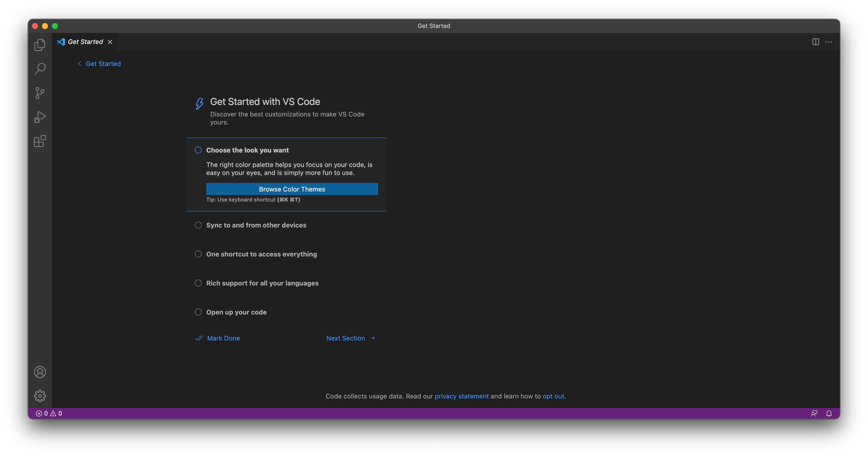The image size is (868, 456).
Task: Click the notifications bell in status bar
Action: click(829, 413)
